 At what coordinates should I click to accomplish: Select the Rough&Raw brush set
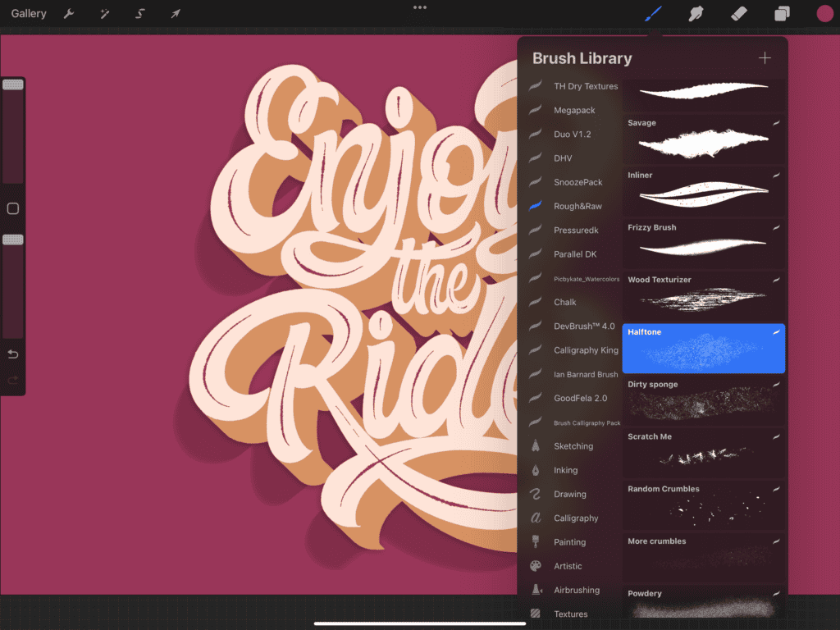pyautogui.click(x=577, y=206)
